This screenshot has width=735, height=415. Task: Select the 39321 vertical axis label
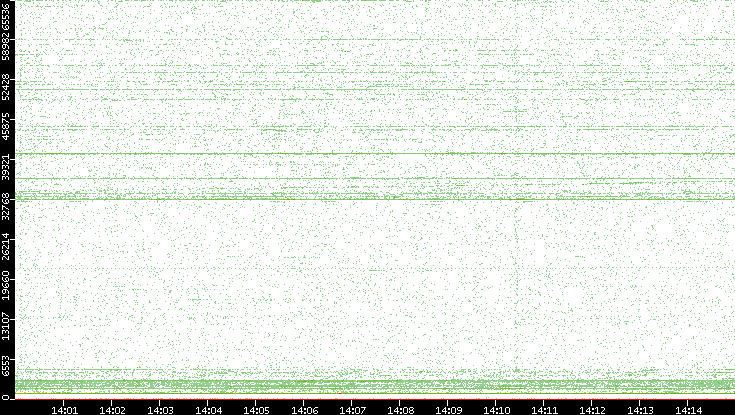coord(7,168)
